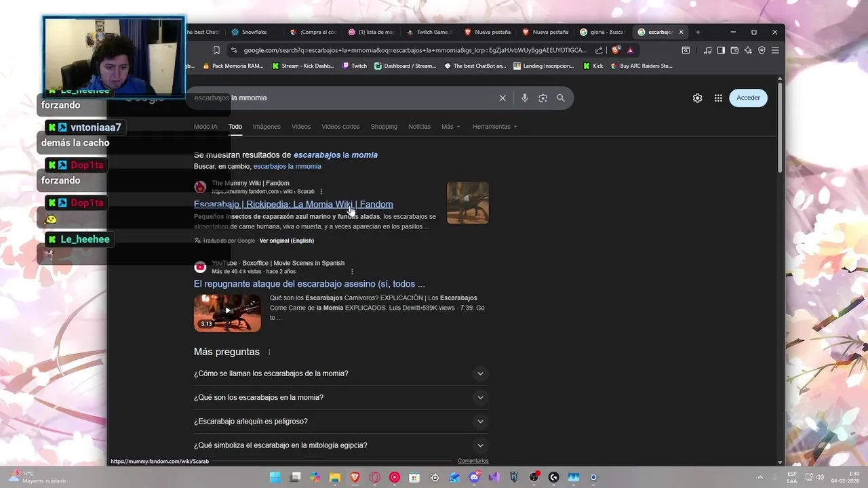Viewport: 868px width, 488px height.
Task: Open Google Lens image search icon
Action: (x=542, y=98)
